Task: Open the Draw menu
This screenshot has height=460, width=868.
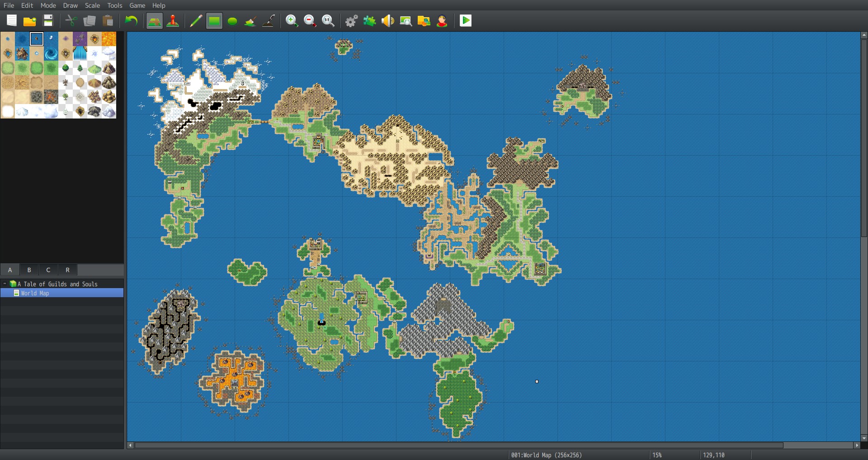Action: point(70,5)
